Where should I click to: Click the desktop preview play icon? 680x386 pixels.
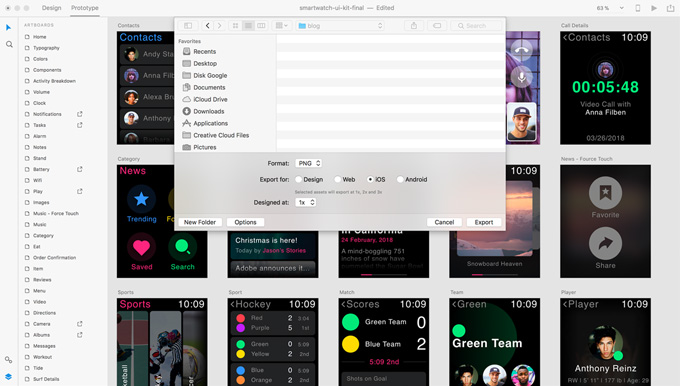[654, 8]
